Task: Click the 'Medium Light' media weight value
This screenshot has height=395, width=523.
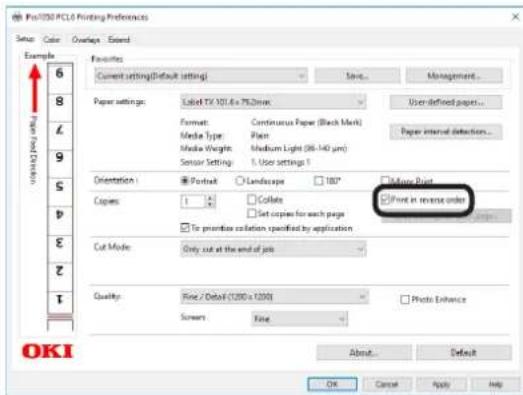Action: coord(299,148)
